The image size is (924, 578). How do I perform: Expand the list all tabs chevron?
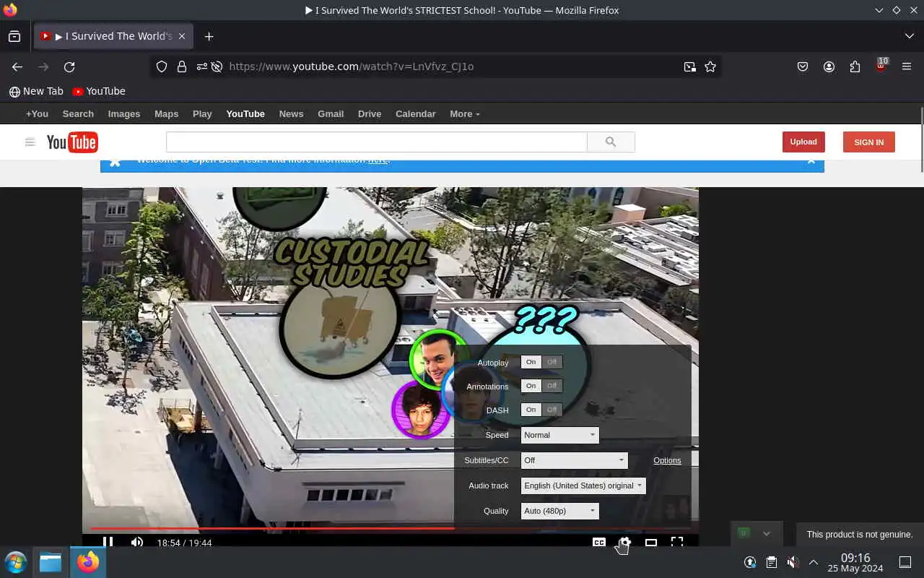[909, 36]
